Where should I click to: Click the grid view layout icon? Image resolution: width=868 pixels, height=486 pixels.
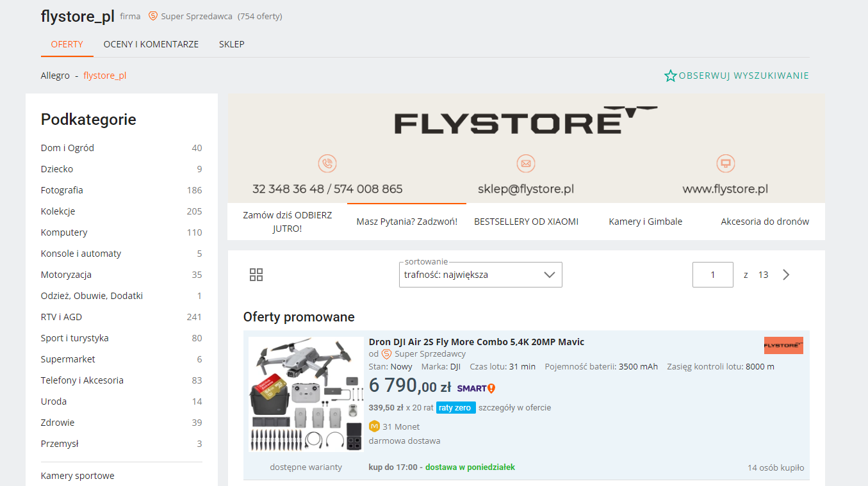click(x=256, y=274)
